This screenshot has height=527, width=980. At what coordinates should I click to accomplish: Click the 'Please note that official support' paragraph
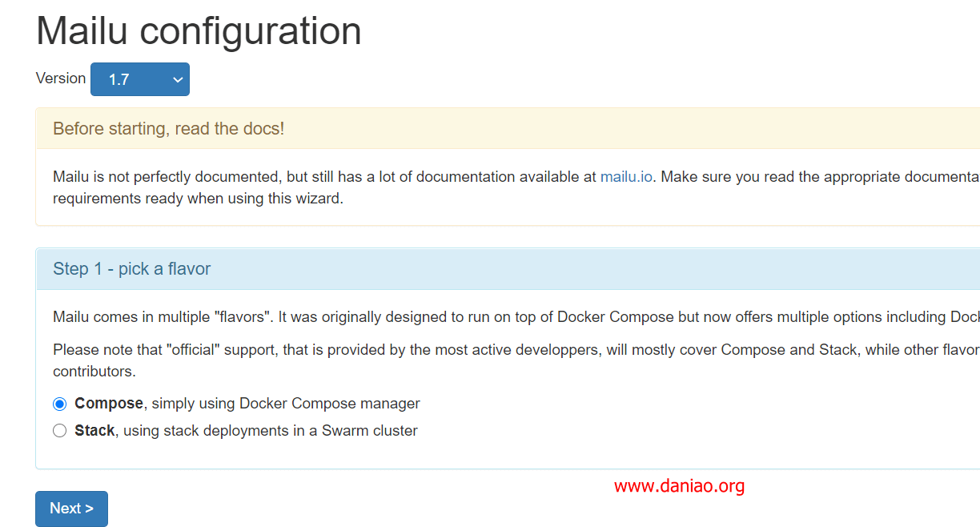(516, 360)
